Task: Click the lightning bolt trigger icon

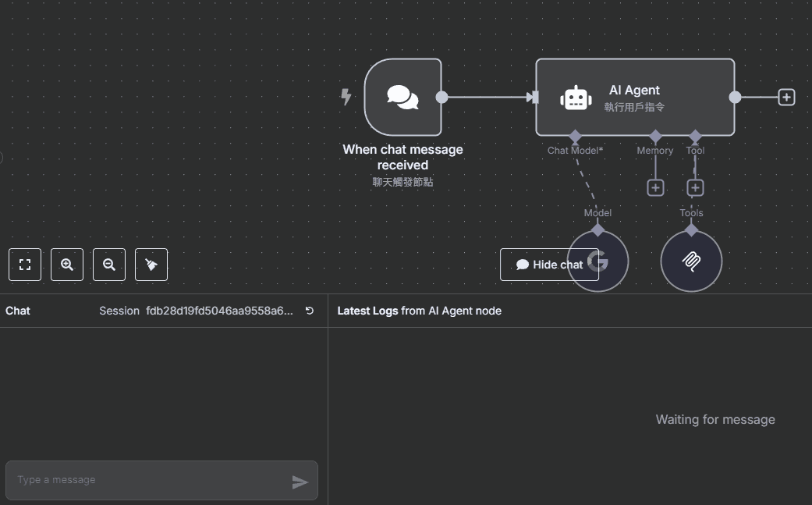Action: 346,97
